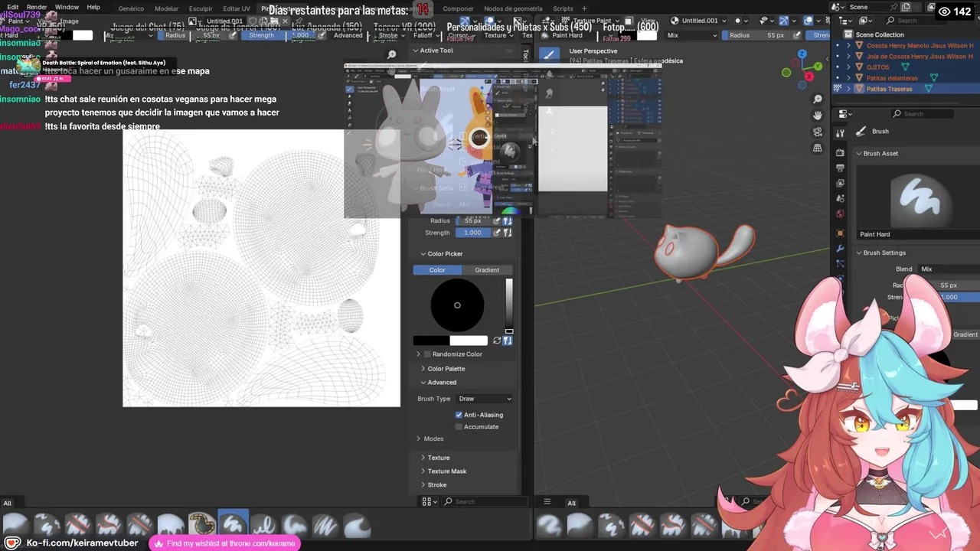
Task: Open asset shelf display options dropdown
Action: (x=430, y=502)
